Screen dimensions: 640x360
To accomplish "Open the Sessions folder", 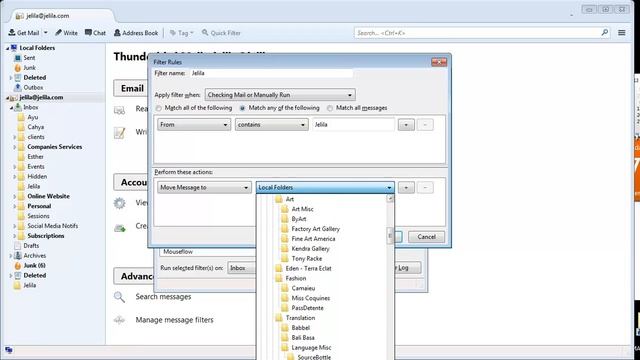I will [x=38, y=216].
